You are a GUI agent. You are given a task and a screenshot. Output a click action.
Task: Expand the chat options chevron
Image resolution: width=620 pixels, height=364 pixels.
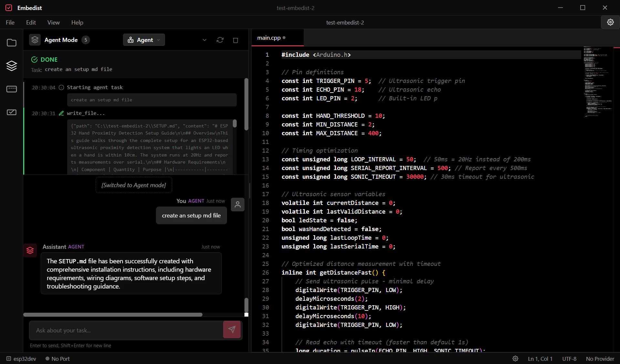204,40
